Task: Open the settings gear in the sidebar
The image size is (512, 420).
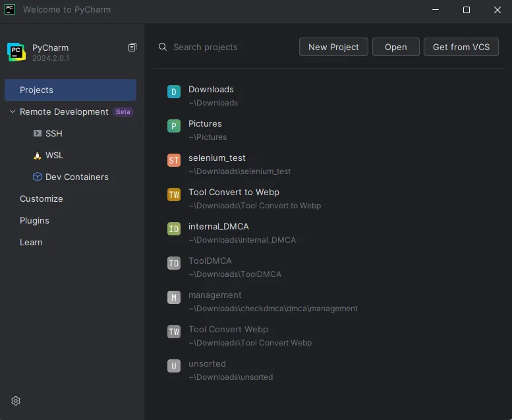Action: click(x=16, y=401)
